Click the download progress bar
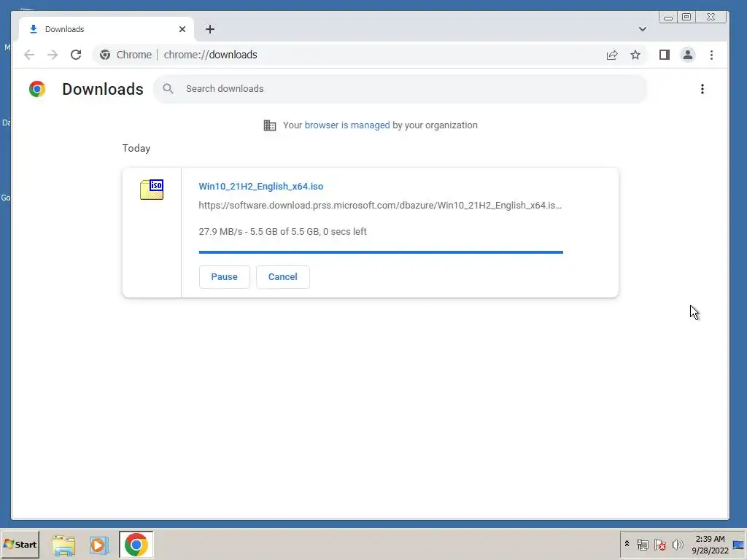 381,252
